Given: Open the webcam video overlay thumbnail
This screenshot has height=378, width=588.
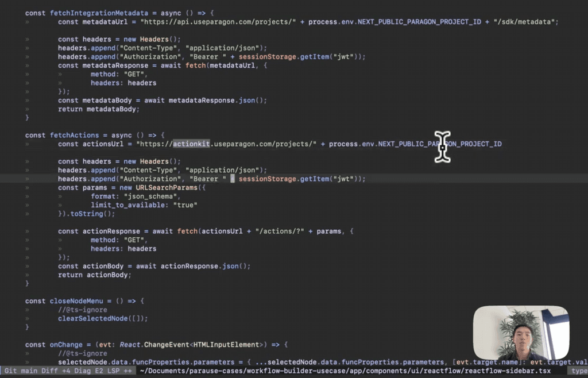Looking at the screenshot, I should (521, 333).
